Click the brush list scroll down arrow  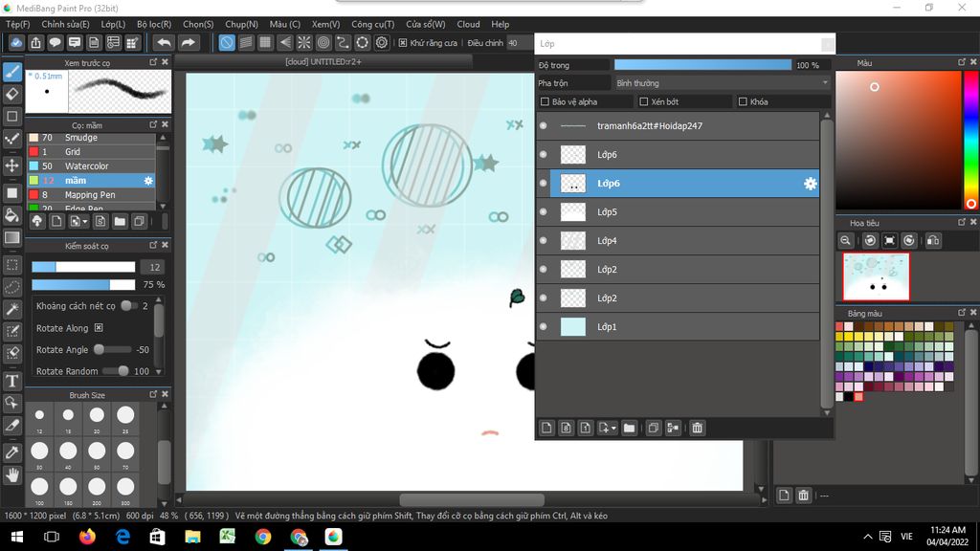coord(163,207)
